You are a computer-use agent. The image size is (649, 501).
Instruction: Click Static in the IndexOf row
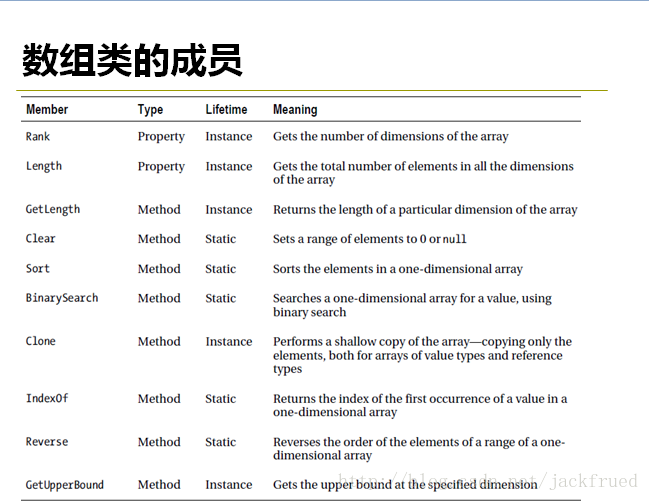(221, 399)
